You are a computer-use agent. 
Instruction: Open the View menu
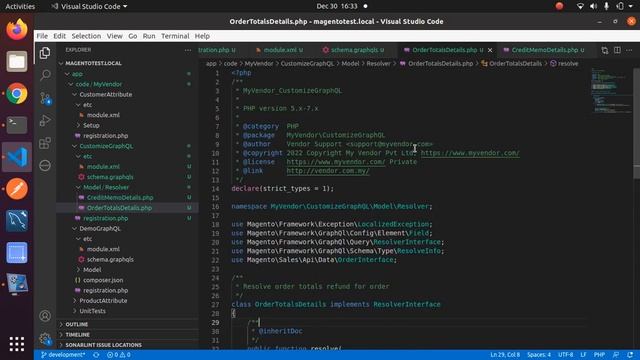115,36
